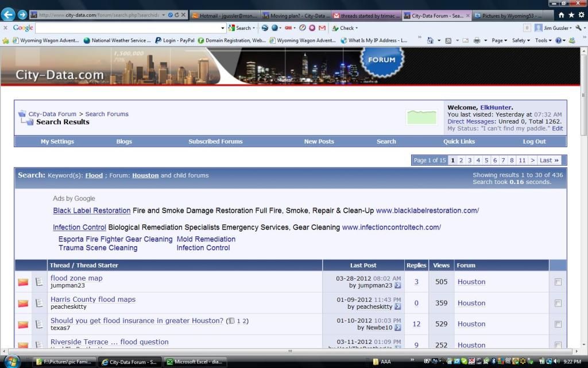Click into the Google Toolbar search field
Screen dimensions: 588x368
(127, 28)
